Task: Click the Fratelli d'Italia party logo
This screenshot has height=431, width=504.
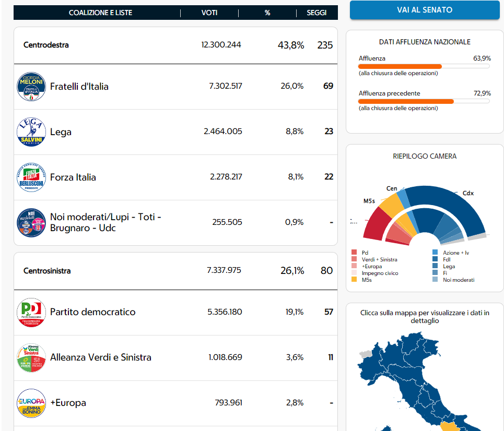Action: click(31, 87)
